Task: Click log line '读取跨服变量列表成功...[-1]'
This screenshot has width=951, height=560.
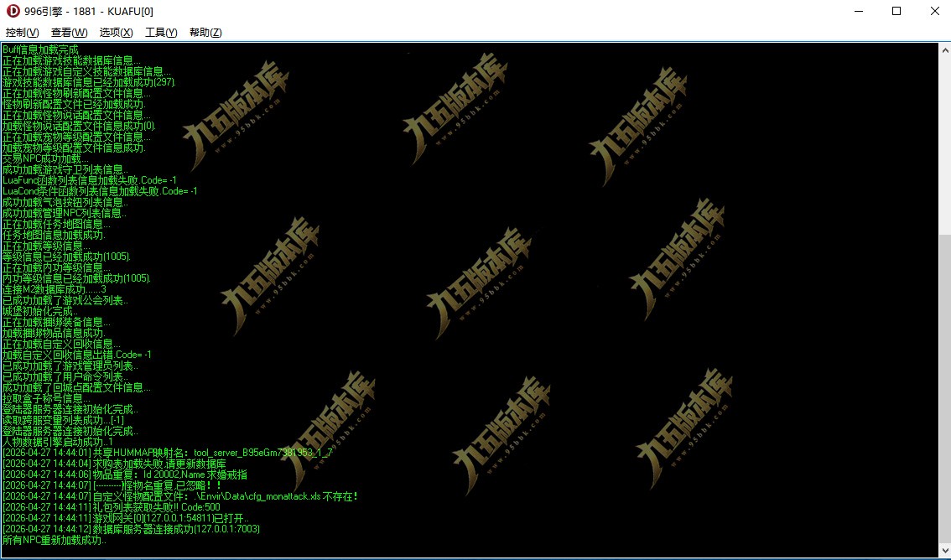Action: (x=62, y=421)
